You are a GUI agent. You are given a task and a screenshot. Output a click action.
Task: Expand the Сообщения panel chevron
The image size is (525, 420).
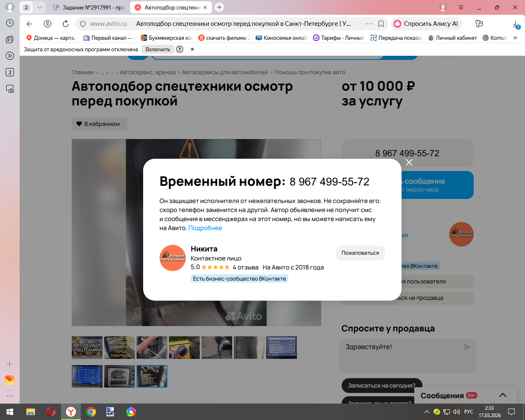pyautogui.click(x=503, y=395)
